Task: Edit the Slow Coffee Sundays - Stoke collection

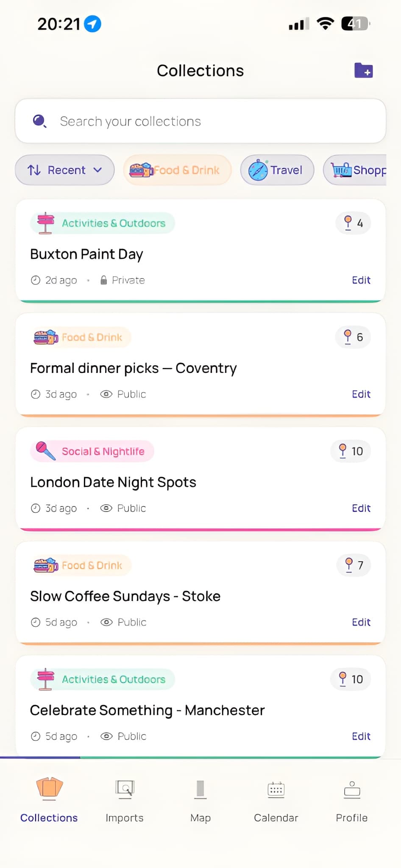Action: pos(361,622)
